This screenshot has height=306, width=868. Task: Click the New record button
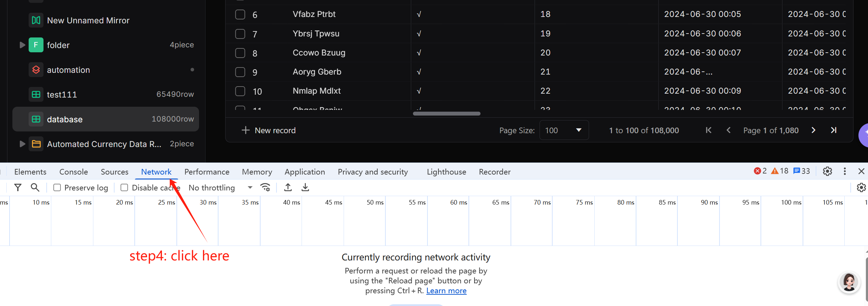pyautogui.click(x=268, y=130)
